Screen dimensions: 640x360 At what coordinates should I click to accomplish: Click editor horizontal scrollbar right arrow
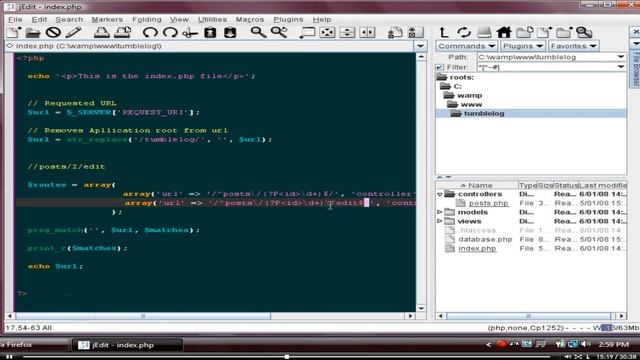coord(411,316)
